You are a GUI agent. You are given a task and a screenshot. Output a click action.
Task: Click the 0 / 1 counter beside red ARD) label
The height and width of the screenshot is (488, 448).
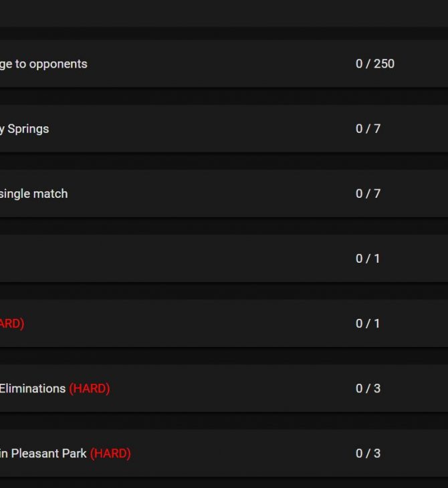pyautogui.click(x=368, y=324)
